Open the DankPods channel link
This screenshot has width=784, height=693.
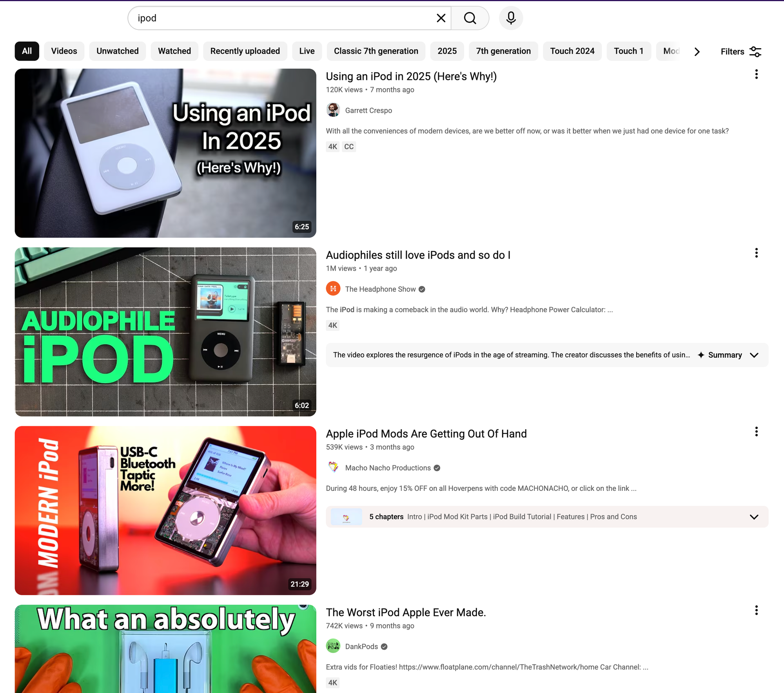point(361,646)
